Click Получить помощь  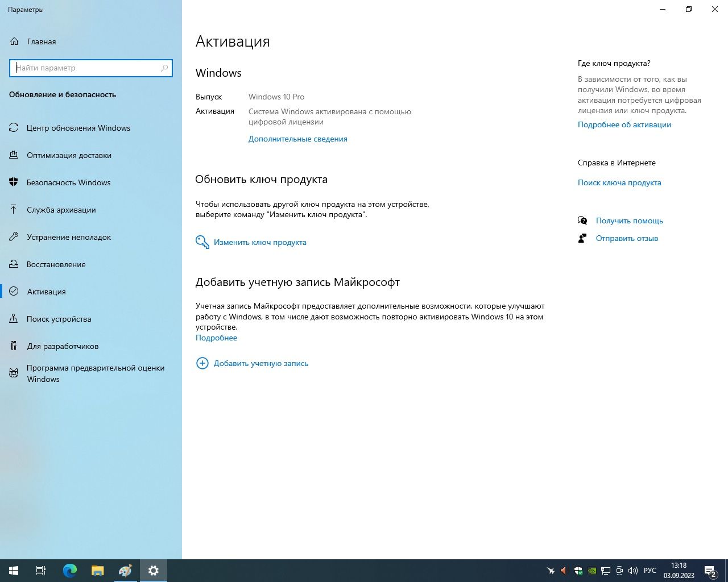[x=629, y=221]
